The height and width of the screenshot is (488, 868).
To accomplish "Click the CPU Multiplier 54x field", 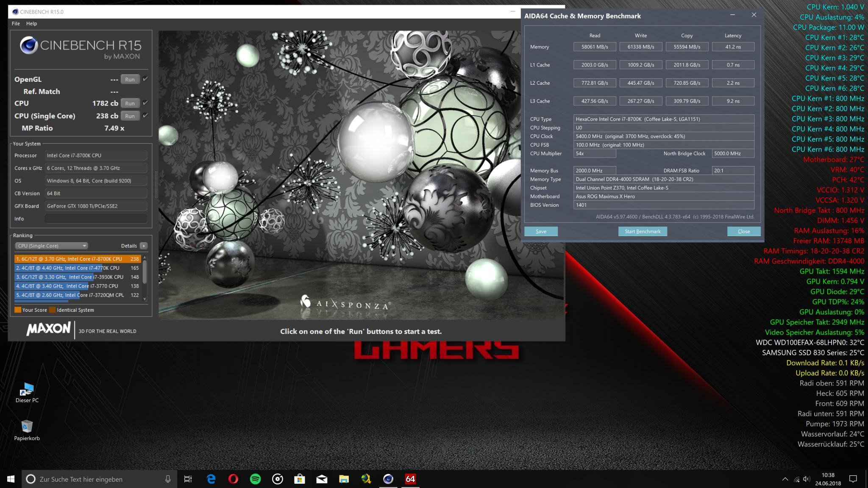I will (595, 154).
